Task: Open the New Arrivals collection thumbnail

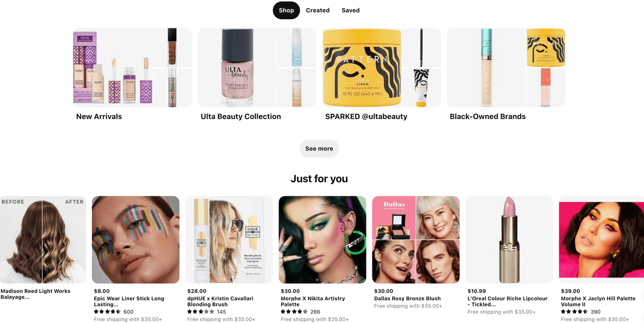Action: point(132,68)
